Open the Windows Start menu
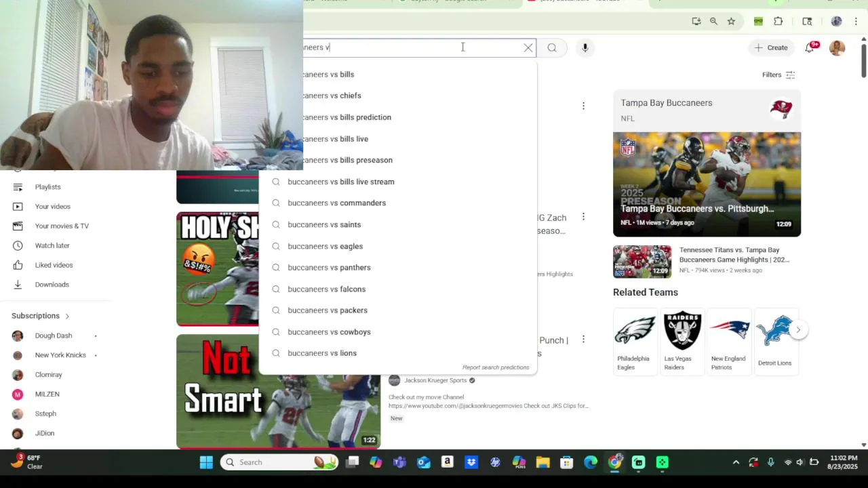Viewport: 868px width, 488px height. point(206,462)
